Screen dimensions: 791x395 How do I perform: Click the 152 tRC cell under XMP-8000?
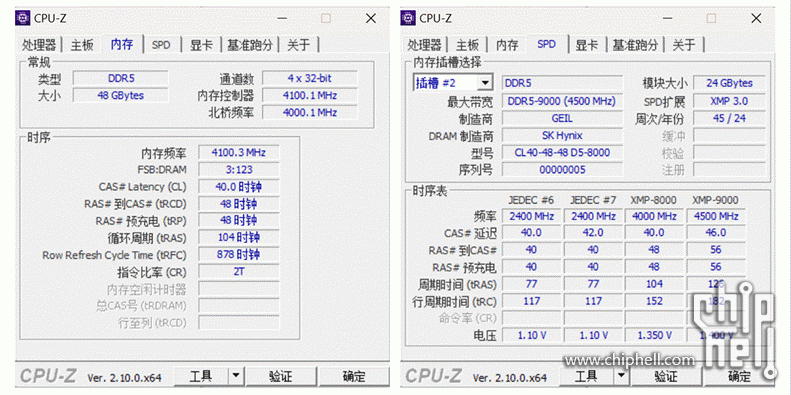click(654, 301)
